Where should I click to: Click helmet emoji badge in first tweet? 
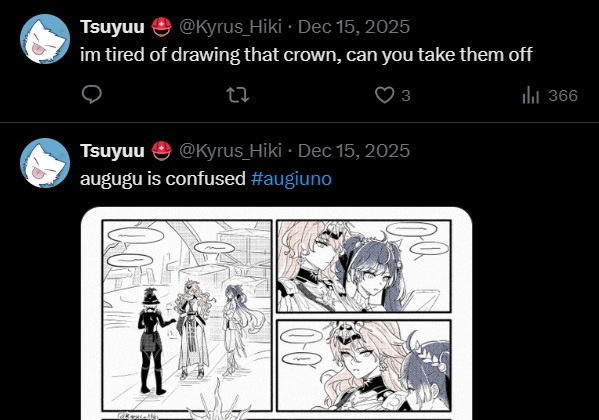pos(162,27)
